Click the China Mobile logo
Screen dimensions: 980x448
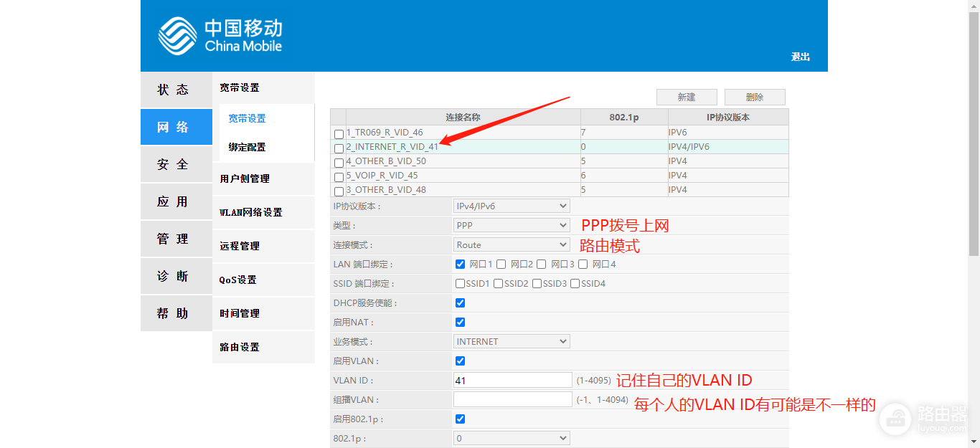(220, 36)
